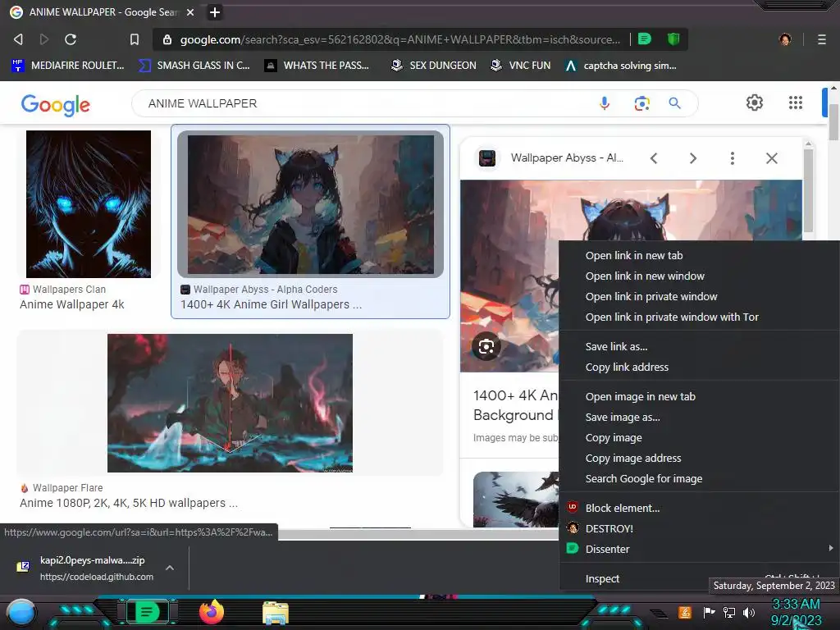Open a new tab with the plus button
The width and height of the screenshot is (840, 630).
click(214, 12)
